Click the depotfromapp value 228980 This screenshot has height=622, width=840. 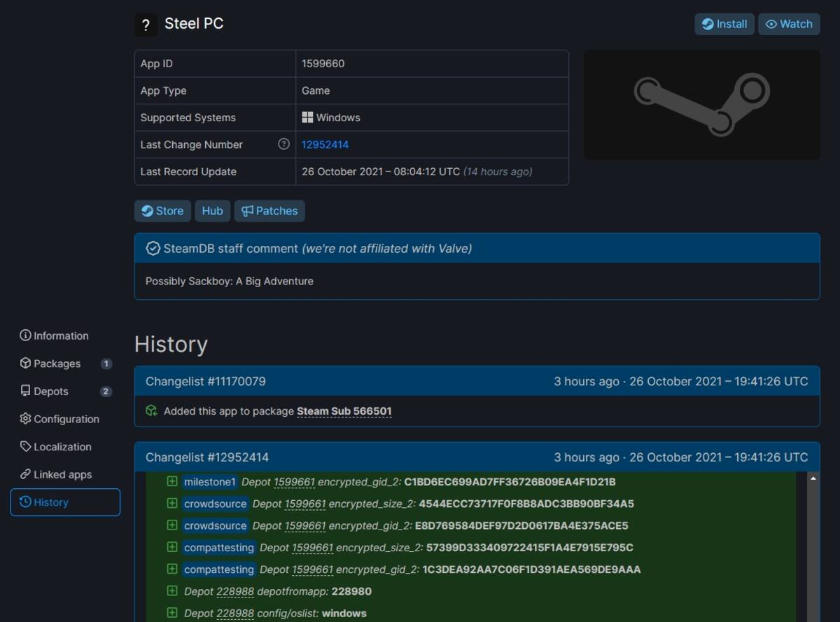point(351,591)
